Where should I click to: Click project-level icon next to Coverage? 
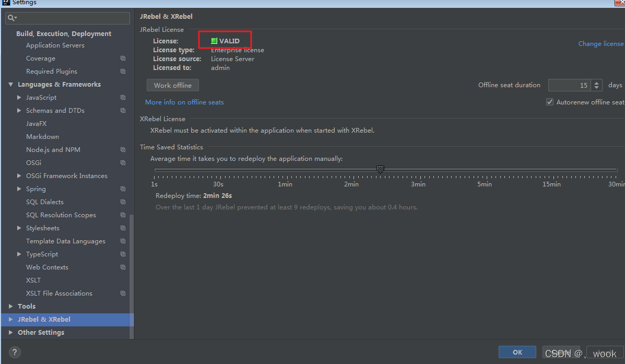tap(123, 58)
